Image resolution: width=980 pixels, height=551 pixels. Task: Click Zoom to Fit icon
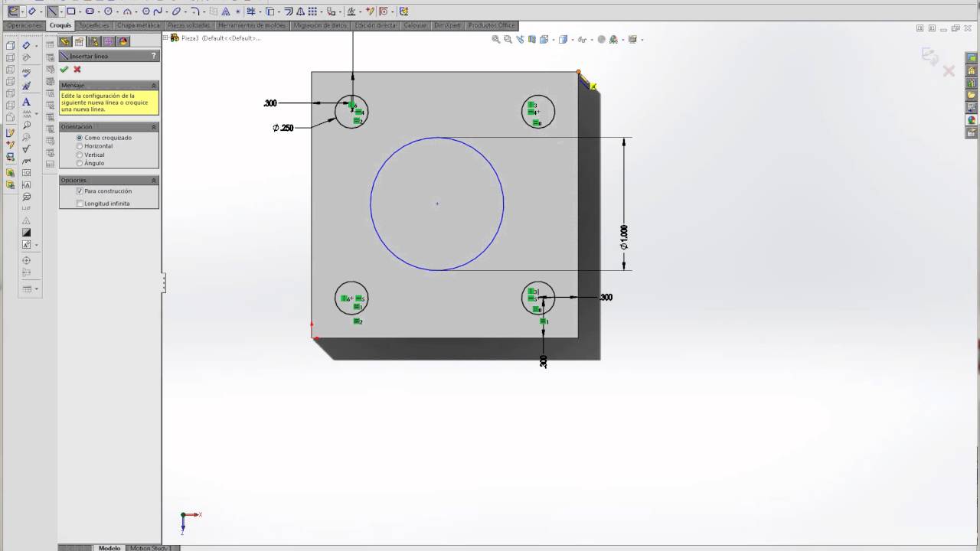click(495, 39)
